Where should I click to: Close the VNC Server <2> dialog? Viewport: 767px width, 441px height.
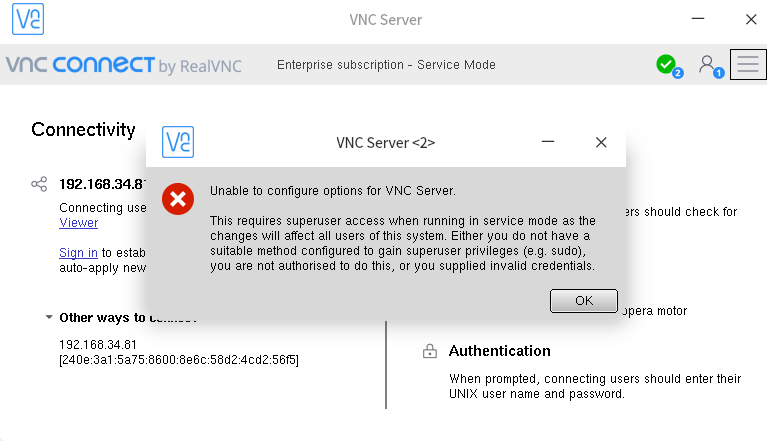coord(601,143)
